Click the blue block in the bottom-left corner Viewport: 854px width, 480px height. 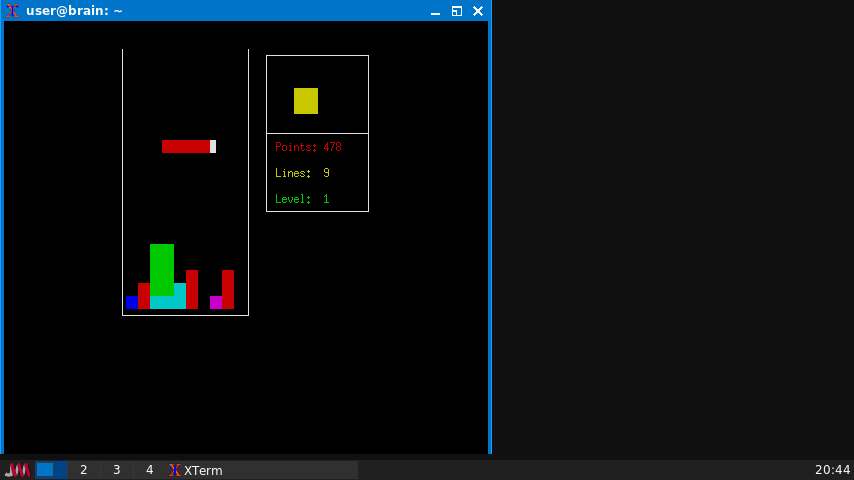132,302
